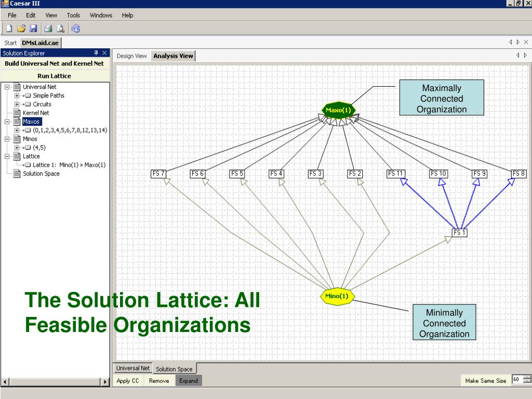
Task: Select Lattice 1: Mino(1) » Maxo(1) entry
Action: point(69,165)
